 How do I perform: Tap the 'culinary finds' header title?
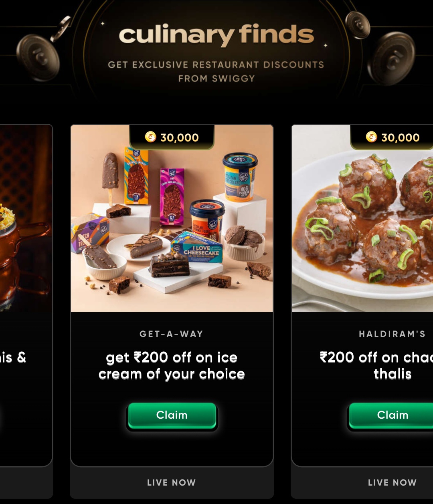coord(216,35)
